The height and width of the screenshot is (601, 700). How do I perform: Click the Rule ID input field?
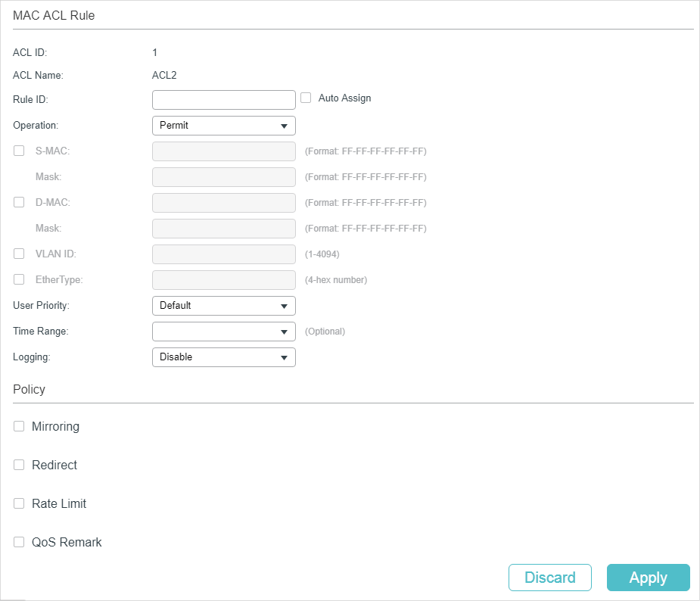[223, 100]
